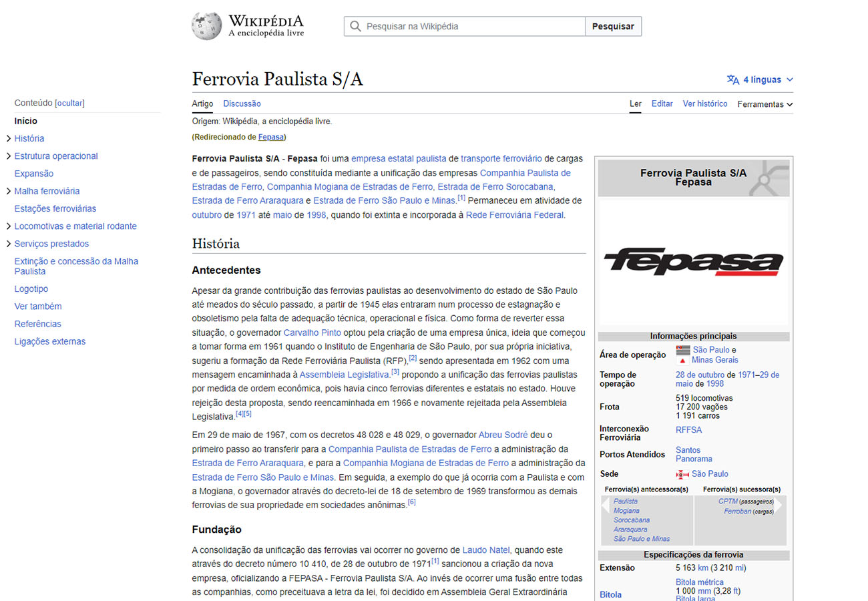This screenshot has width=868, height=601.
Task: Hide the contents with ocultar
Action: click(x=69, y=103)
